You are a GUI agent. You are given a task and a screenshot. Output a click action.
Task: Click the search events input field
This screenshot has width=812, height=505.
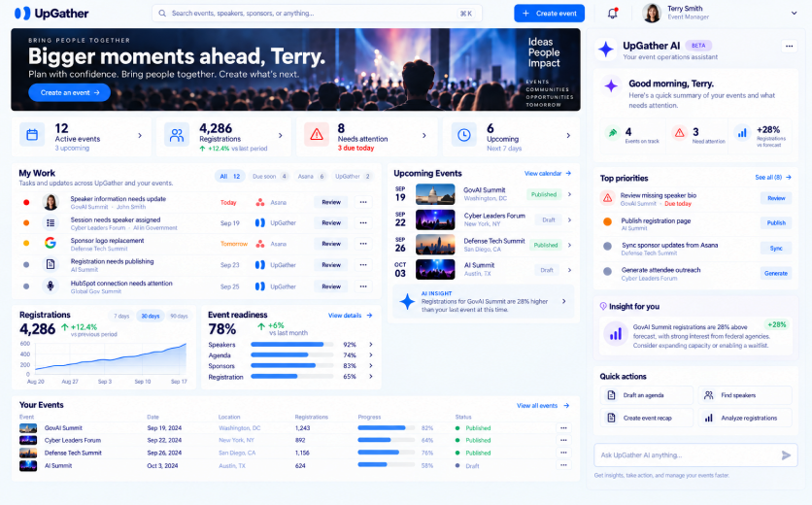click(317, 14)
